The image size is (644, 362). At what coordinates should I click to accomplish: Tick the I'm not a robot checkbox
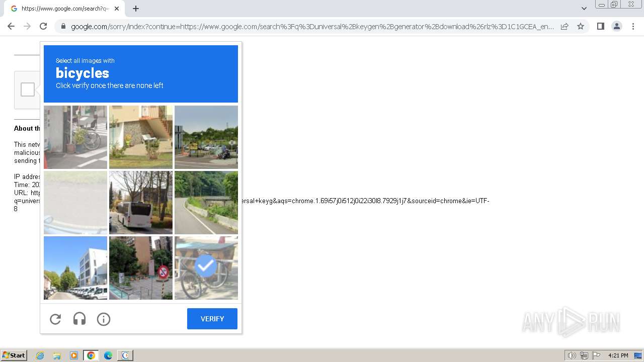[x=28, y=89]
